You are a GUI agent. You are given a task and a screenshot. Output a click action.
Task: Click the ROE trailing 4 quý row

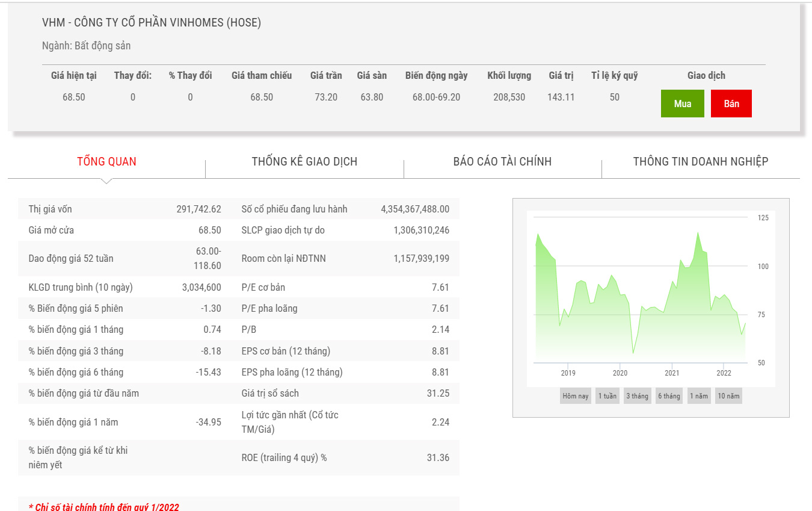[x=345, y=457]
